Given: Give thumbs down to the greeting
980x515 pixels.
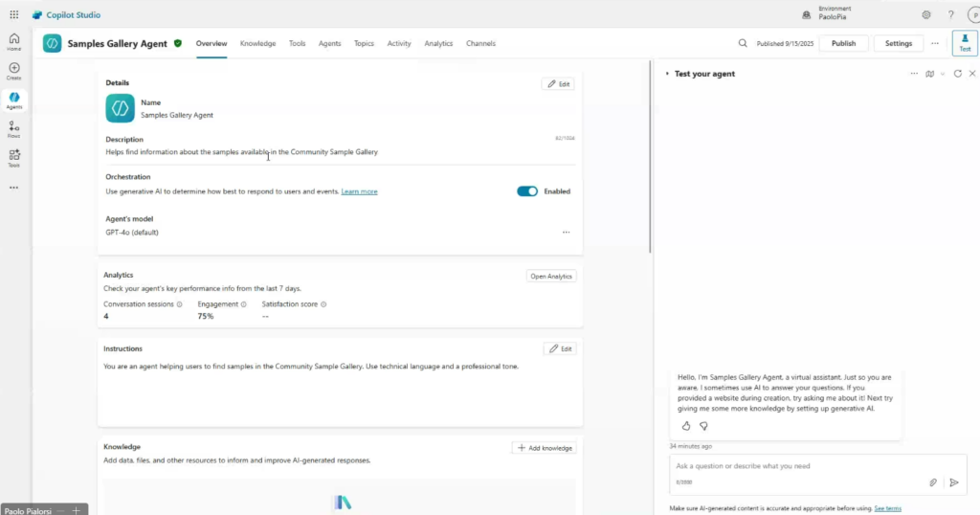Looking at the screenshot, I should 703,426.
